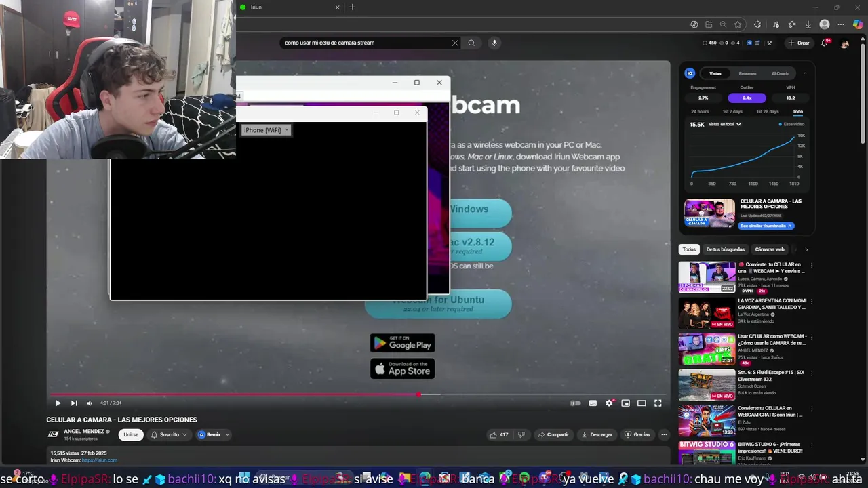868x488 pixels.
Task: Select the Cámaras web chip
Action: (x=770, y=249)
